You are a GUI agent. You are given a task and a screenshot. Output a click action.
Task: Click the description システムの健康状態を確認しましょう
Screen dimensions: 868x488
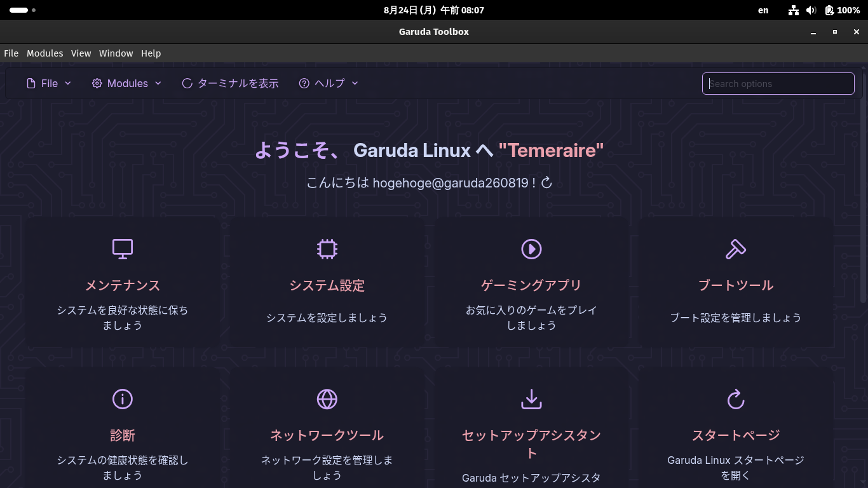point(123,468)
